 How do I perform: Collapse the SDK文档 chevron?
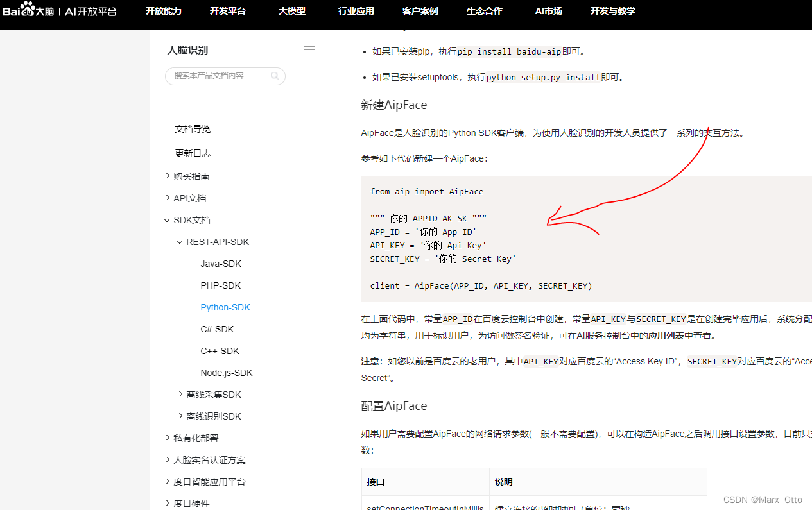point(168,220)
